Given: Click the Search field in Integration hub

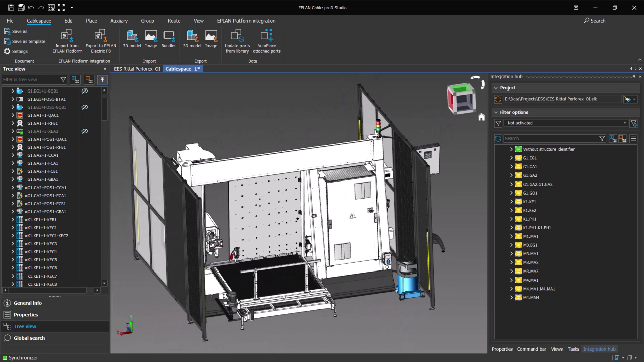Looking at the screenshot, I should (x=548, y=138).
